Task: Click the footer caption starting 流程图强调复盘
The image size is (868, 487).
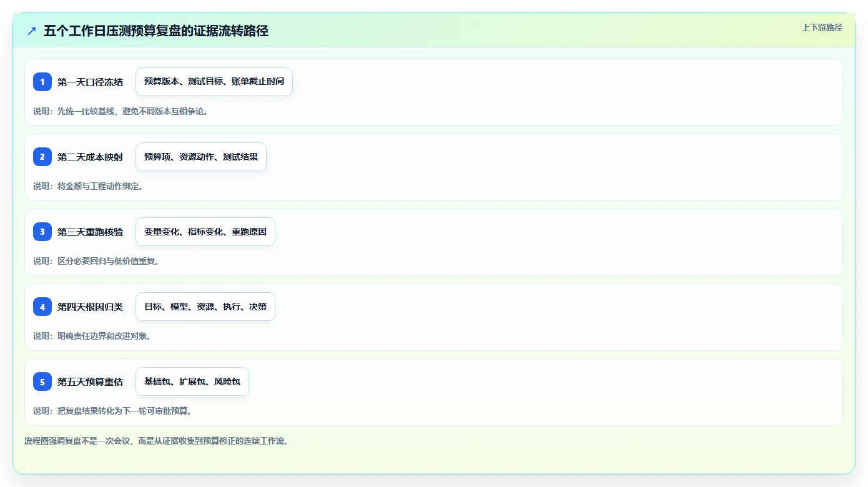Action: coord(156,441)
